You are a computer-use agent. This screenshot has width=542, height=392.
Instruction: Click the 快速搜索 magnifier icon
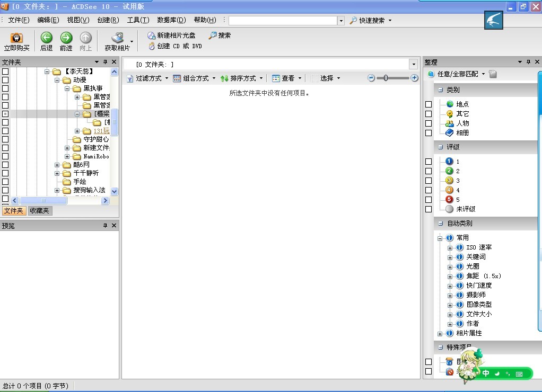pyautogui.click(x=353, y=20)
